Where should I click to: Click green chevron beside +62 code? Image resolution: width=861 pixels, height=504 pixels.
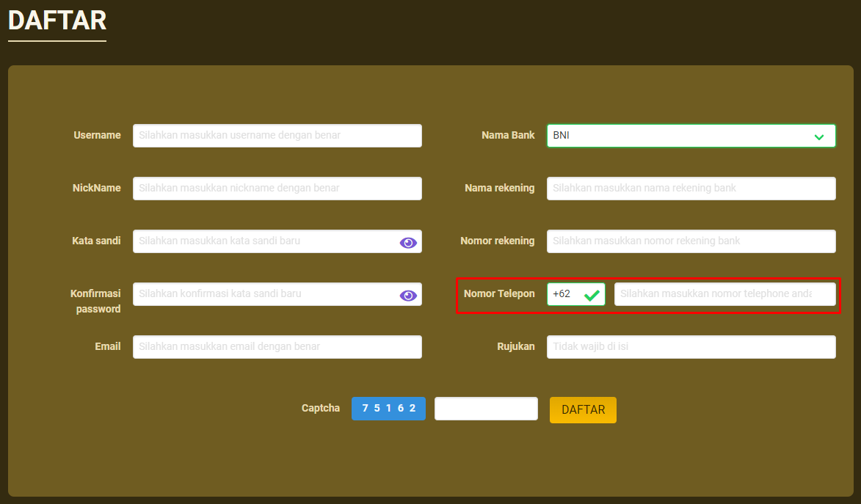[x=592, y=295]
